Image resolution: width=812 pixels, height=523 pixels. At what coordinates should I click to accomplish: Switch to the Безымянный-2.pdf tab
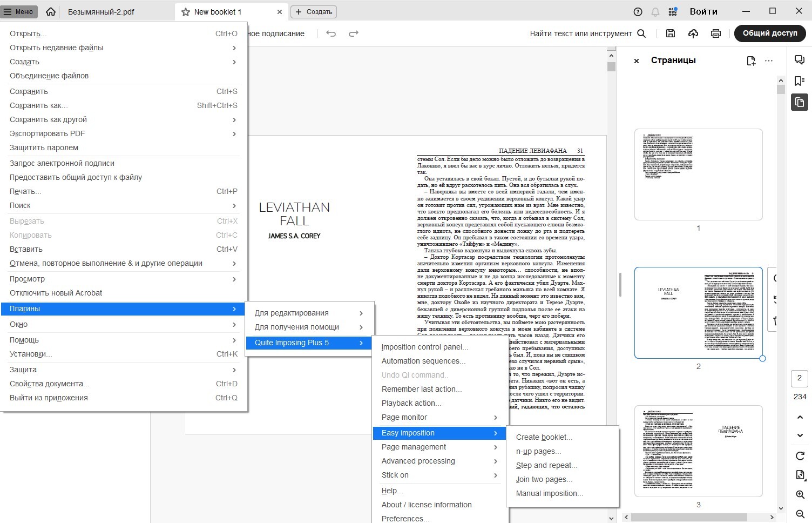tap(101, 11)
